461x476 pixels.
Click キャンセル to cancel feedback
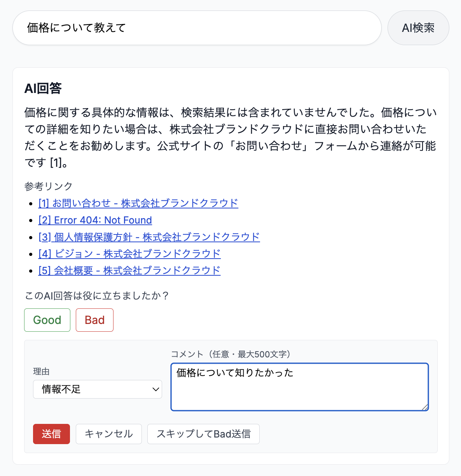pyautogui.click(x=108, y=434)
